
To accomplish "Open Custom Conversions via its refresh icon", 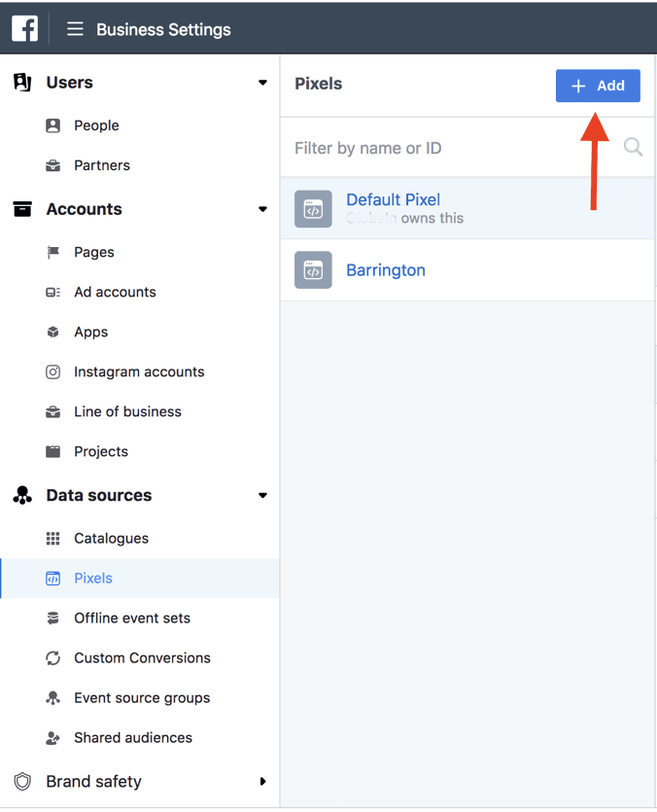I will 53,657.
